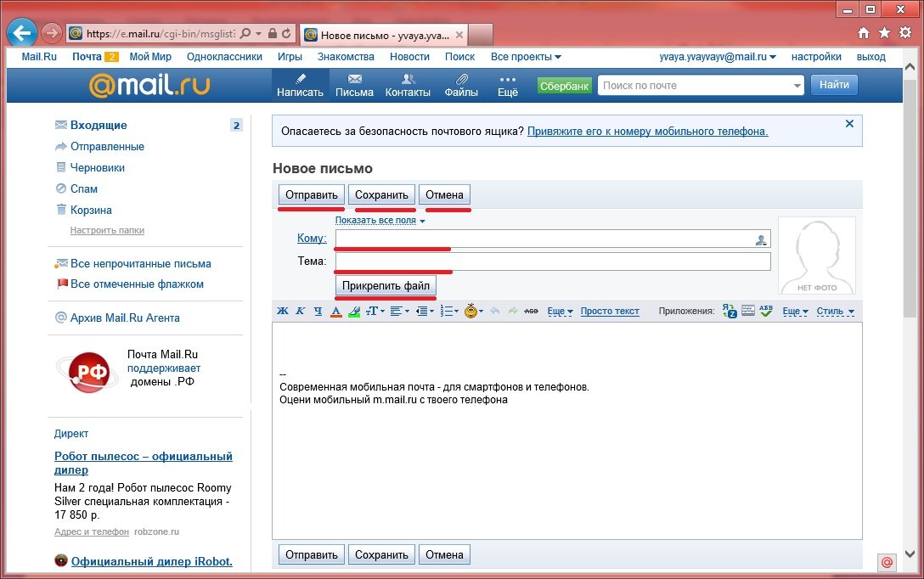Open Ещё menu in mail toolbar
Screen dimensions: 924x579
507,86
